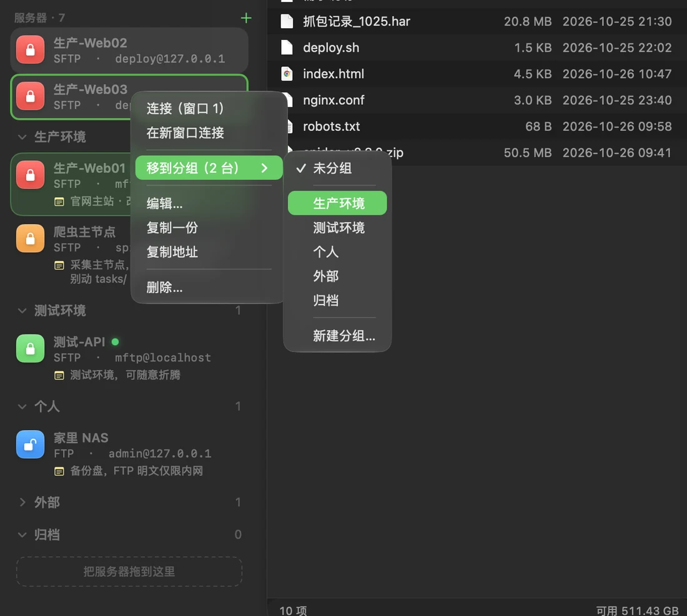Click 服务器 · 7 sidebar header
Image resolution: width=687 pixels, height=616 pixels.
(39, 18)
